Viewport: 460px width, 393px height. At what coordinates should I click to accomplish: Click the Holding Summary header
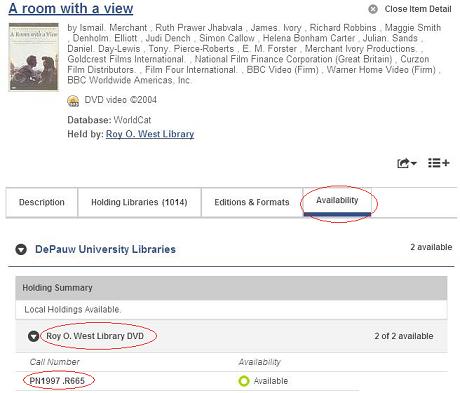pos(231,288)
